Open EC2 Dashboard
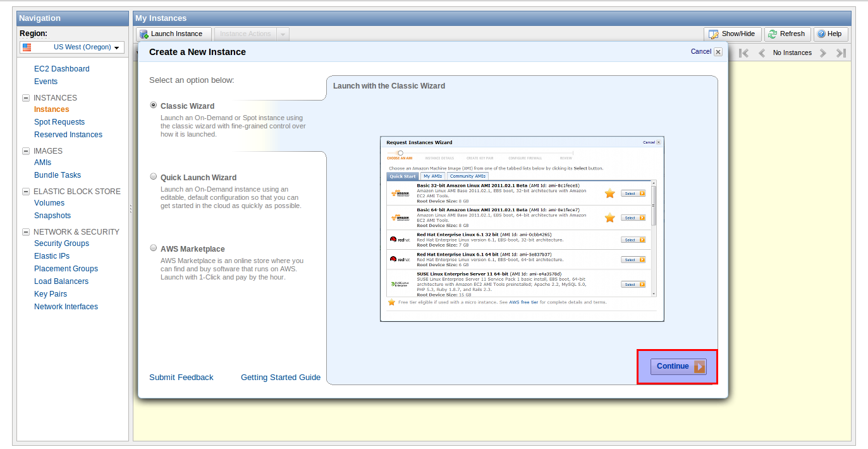 62,69
